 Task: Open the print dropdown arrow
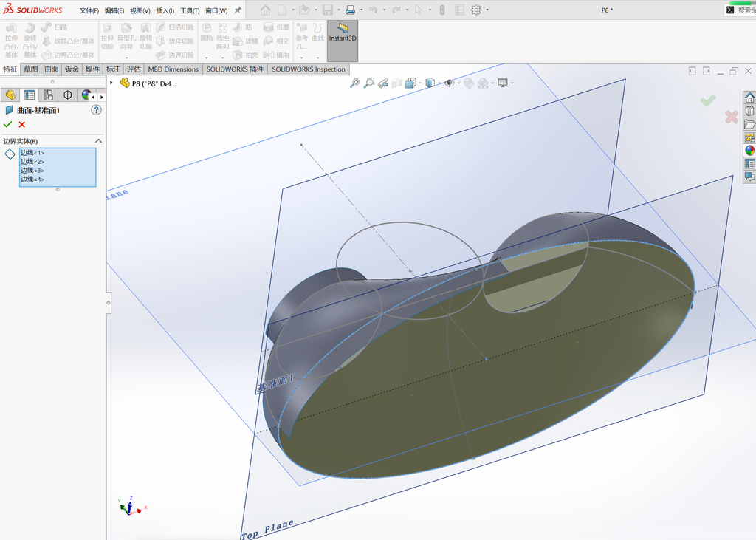tap(362, 10)
